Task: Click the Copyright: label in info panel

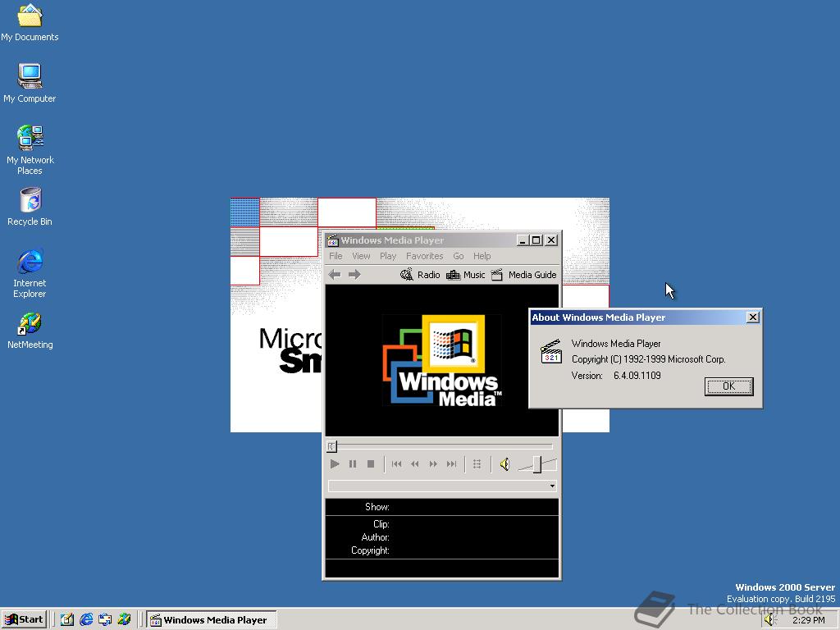Action: (x=370, y=550)
